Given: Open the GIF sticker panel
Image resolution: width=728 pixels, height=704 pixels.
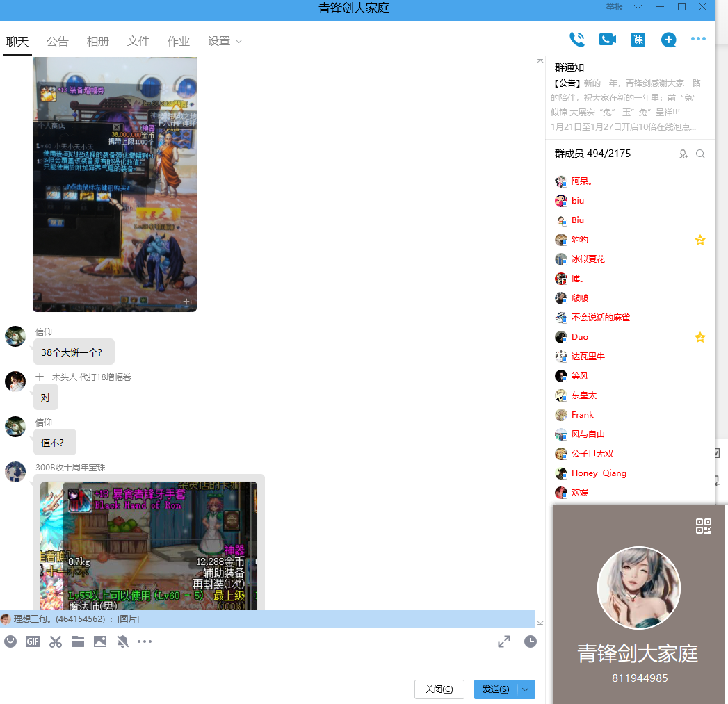Looking at the screenshot, I should [33, 641].
